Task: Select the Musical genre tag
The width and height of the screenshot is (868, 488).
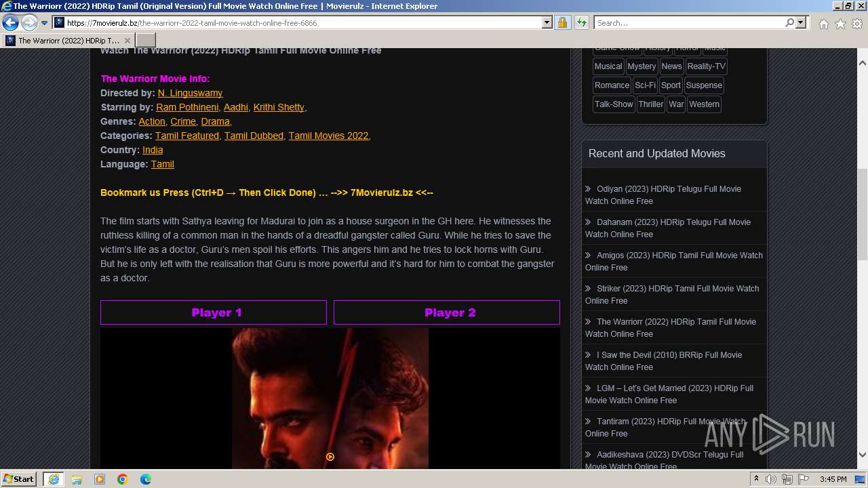Action: (x=608, y=66)
